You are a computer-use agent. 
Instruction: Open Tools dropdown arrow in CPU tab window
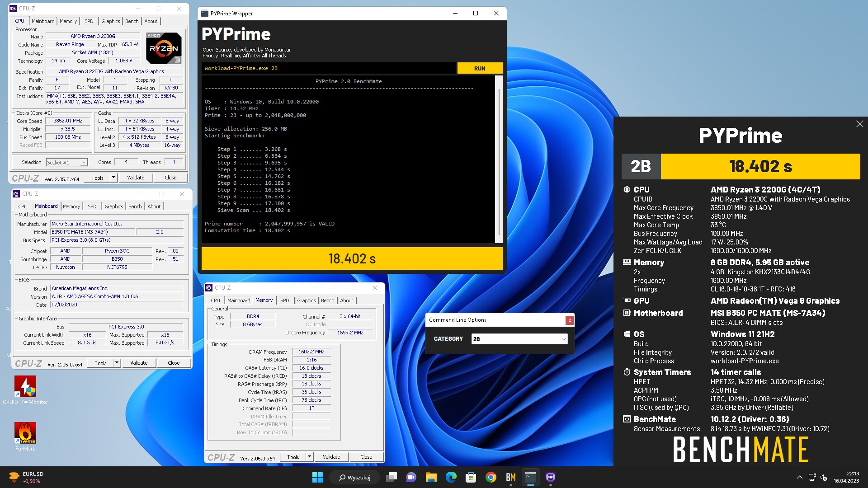coord(114,178)
